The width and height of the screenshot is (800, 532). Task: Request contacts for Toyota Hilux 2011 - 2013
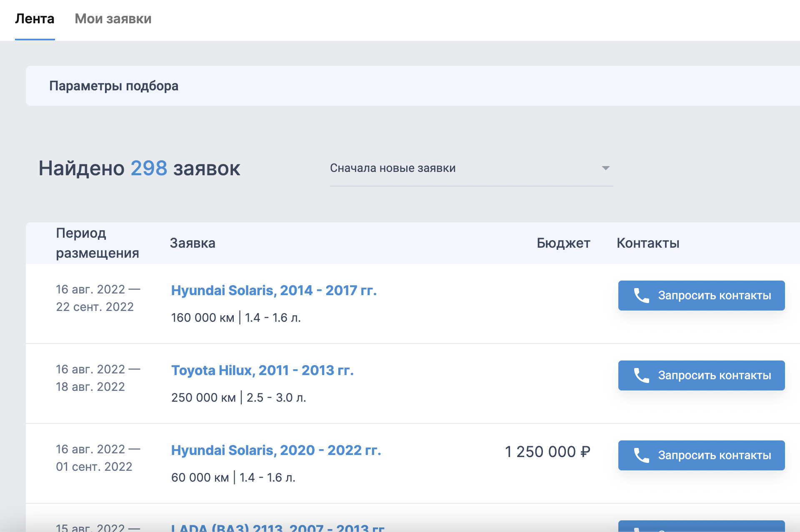point(701,375)
